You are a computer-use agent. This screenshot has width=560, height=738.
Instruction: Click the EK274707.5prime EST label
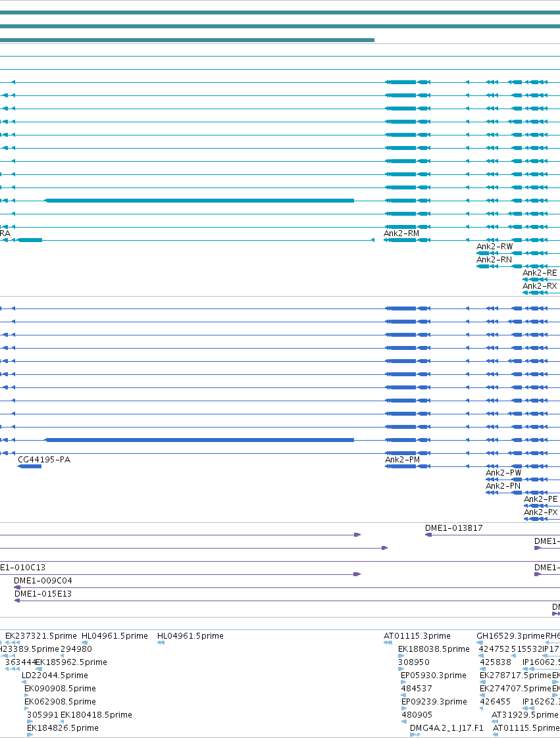pyautogui.click(x=515, y=689)
